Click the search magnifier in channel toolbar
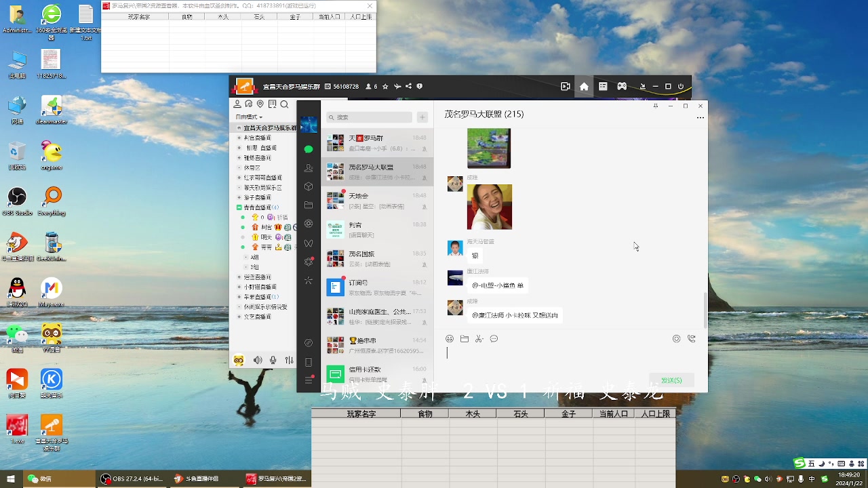The image size is (868, 488). click(x=284, y=104)
